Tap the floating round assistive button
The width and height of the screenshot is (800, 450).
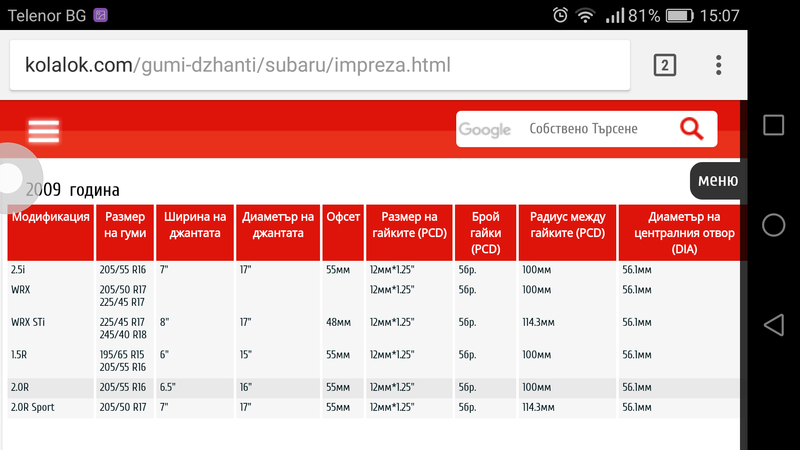point(14,178)
